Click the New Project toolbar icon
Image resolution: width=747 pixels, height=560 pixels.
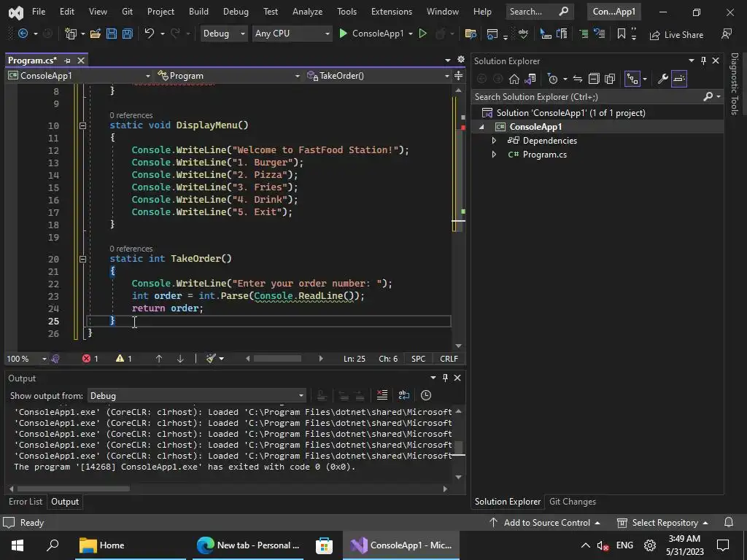tap(71, 34)
